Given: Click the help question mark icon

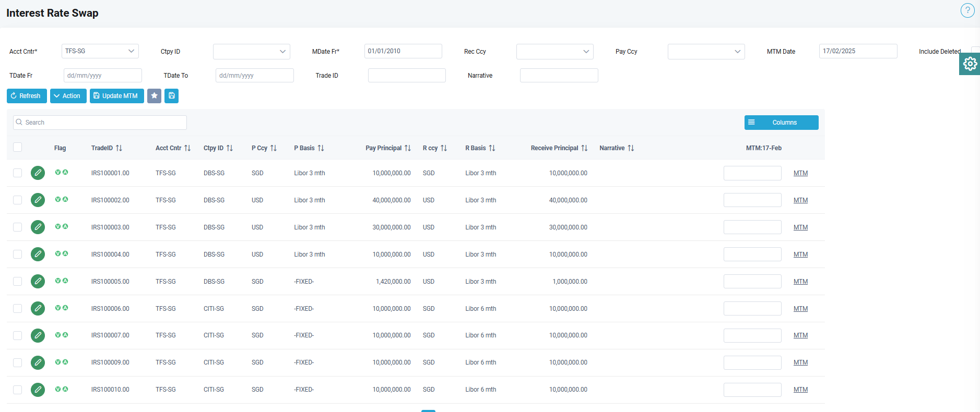Looking at the screenshot, I should [967, 10].
